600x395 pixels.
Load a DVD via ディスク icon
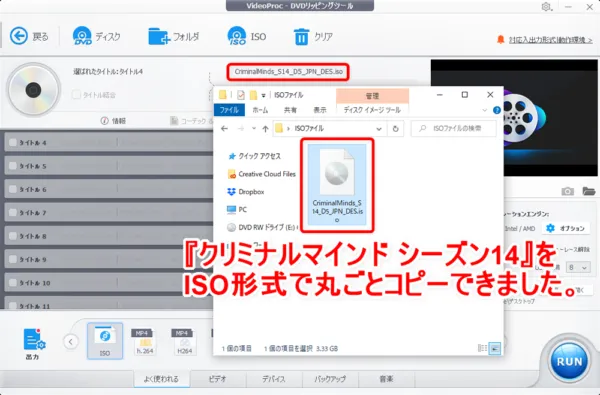82,36
